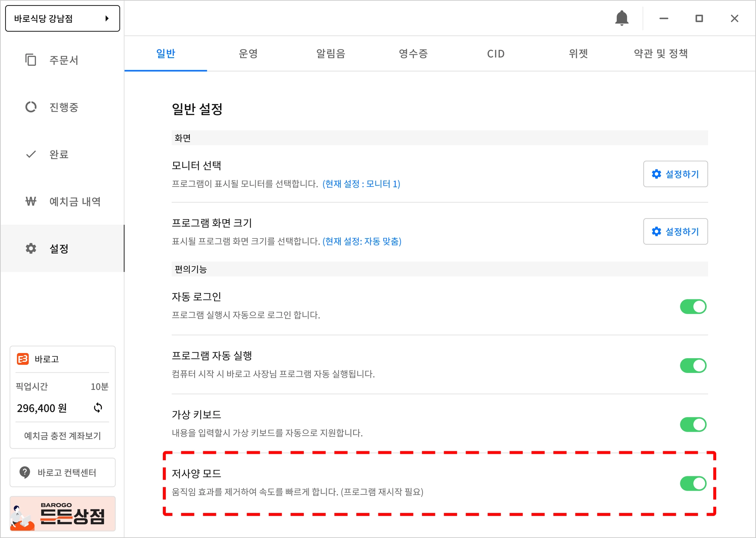
Task: Go to the CID tab
Action: click(495, 54)
